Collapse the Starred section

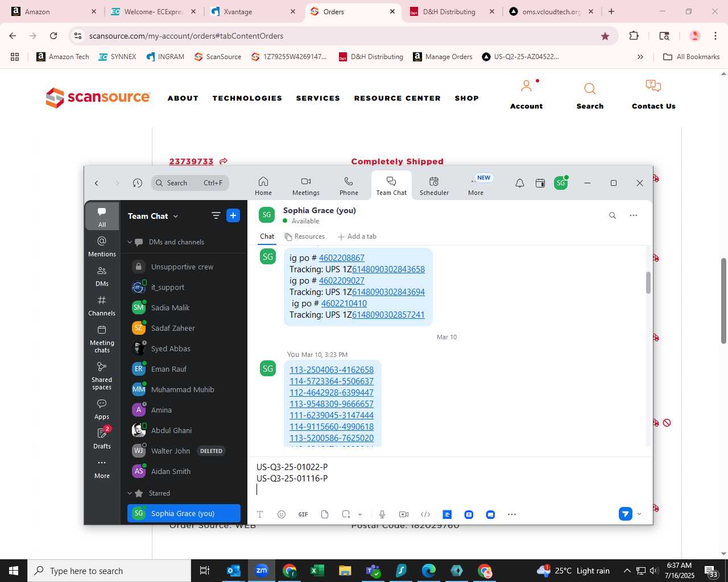(130, 493)
